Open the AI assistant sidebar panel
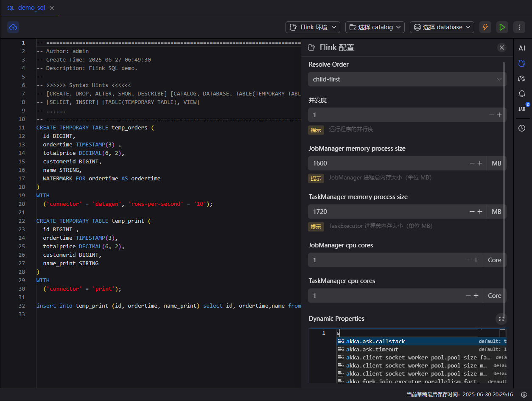The image size is (532, 401). coord(522,48)
